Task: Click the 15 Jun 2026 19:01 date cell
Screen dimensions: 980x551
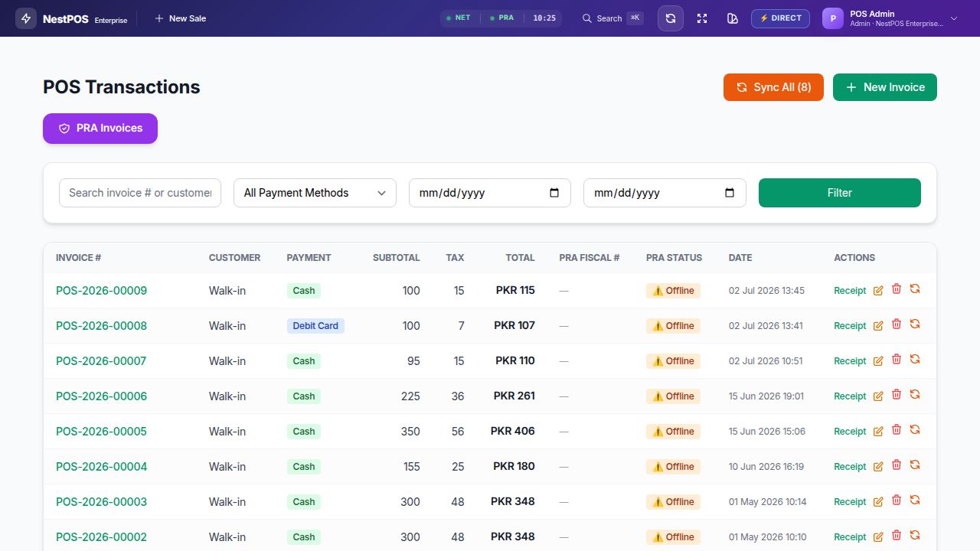Action: [x=766, y=396]
